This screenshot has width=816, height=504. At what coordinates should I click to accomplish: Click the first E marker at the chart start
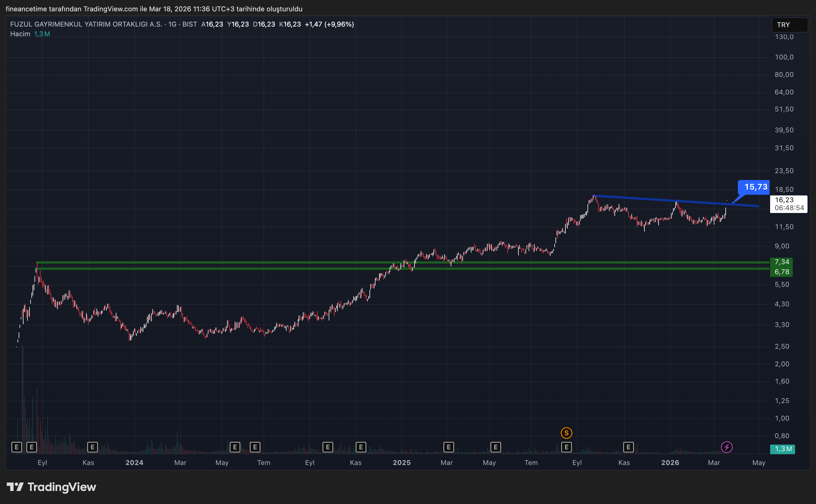point(17,447)
